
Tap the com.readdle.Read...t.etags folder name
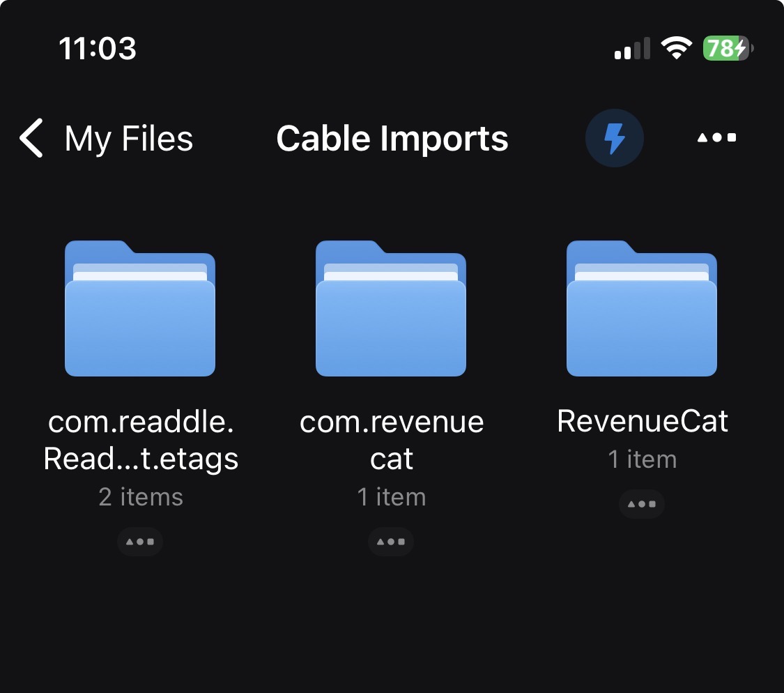[141, 441]
